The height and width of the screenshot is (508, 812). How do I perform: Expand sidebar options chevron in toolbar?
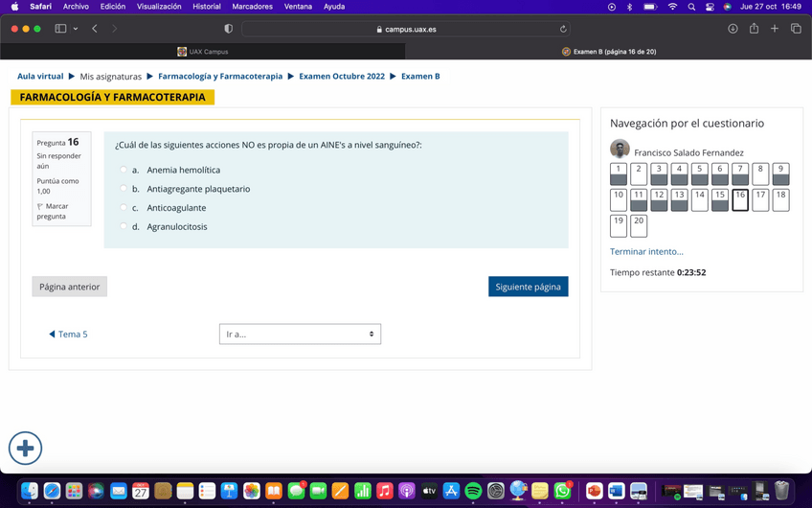tap(76, 29)
